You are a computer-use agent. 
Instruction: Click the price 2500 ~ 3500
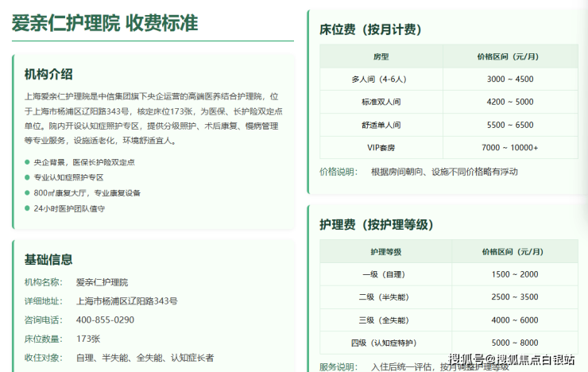[515, 297]
